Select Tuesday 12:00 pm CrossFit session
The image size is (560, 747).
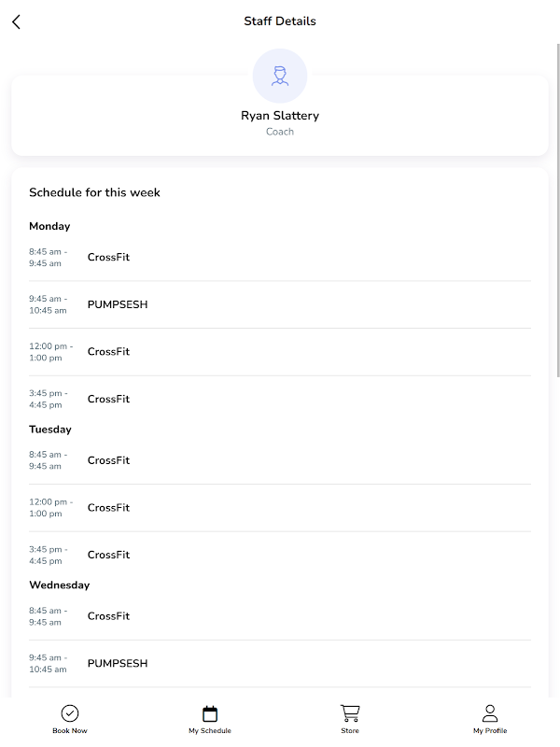[x=108, y=508]
